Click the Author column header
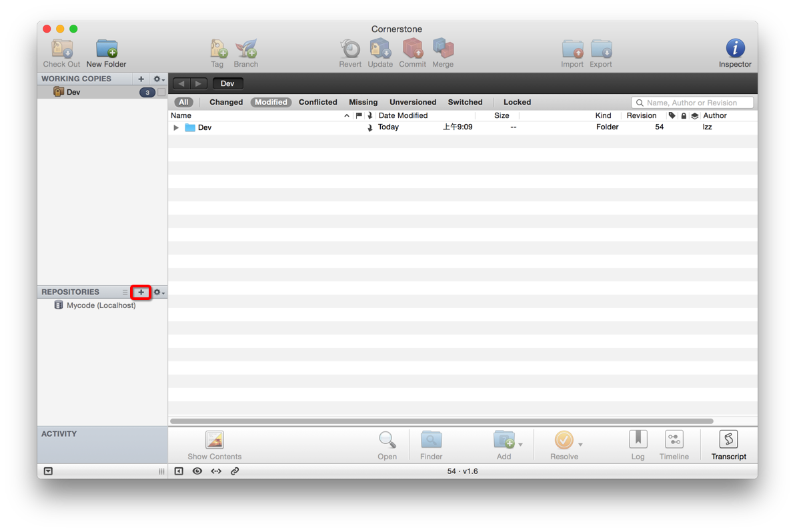 point(715,115)
